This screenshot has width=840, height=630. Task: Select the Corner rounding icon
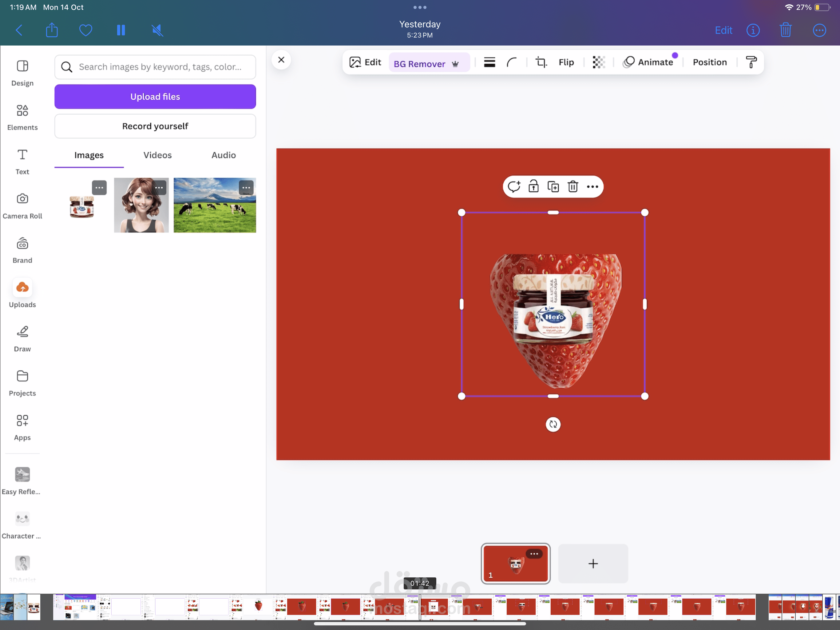512,62
